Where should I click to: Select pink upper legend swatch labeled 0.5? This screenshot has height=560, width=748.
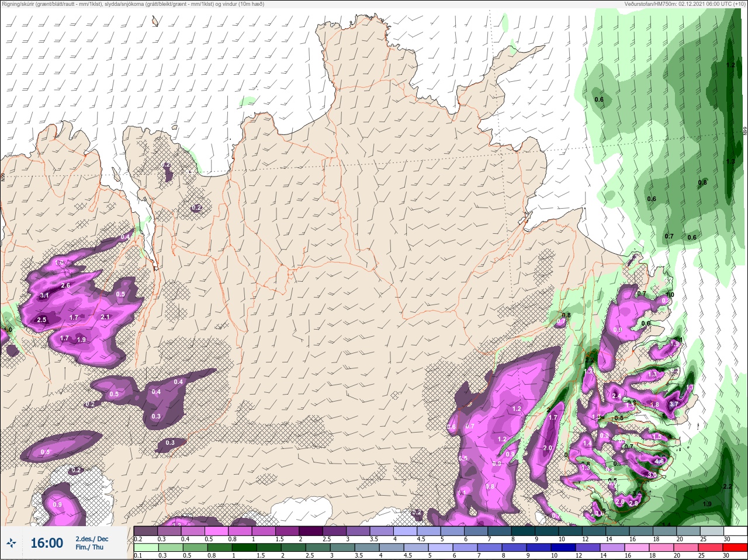point(217,531)
